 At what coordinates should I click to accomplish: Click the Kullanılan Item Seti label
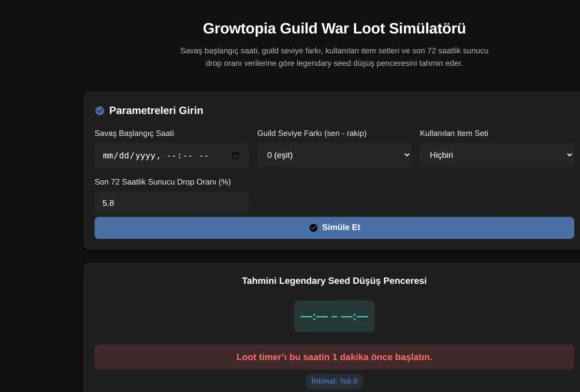[x=454, y=133]
